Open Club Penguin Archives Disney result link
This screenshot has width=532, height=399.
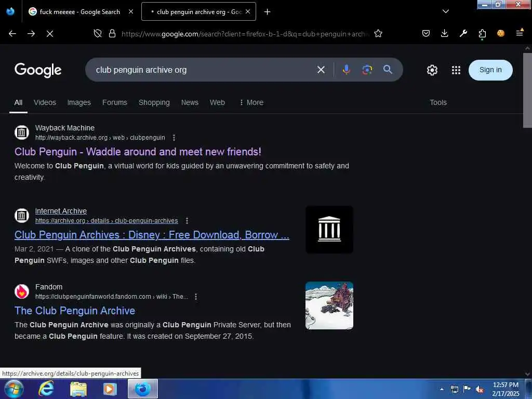coord(152,235)
